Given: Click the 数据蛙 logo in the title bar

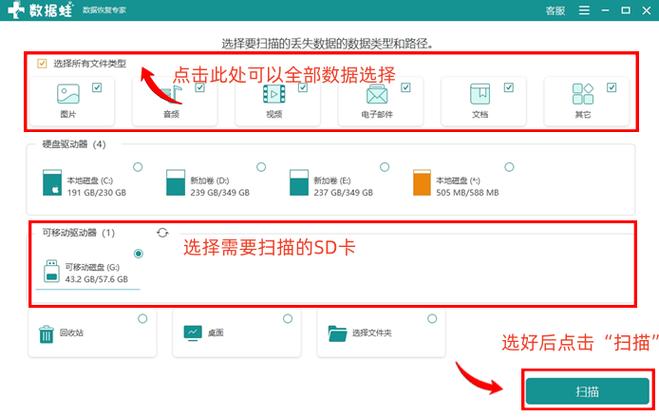Looking at the screenshot, I should pyautogui.click(x=41, y=10).
